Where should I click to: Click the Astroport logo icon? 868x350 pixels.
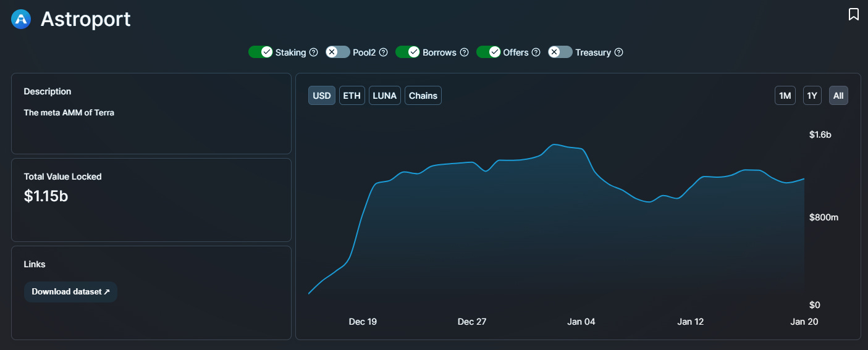(x=21, y=19)
